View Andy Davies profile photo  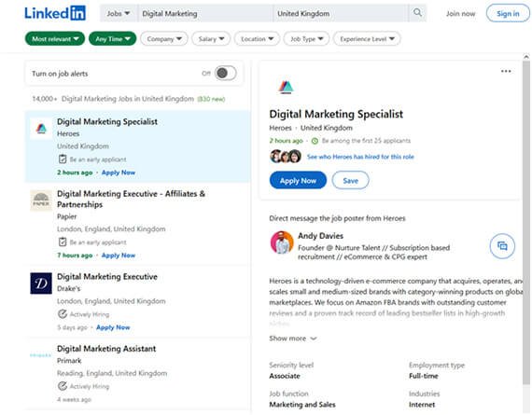coord(282,242)
